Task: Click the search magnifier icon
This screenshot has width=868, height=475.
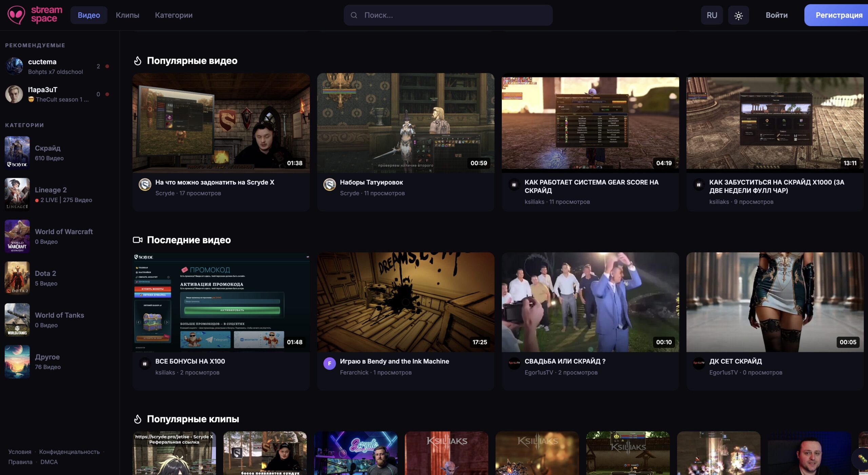Action: tap(354, 15)
